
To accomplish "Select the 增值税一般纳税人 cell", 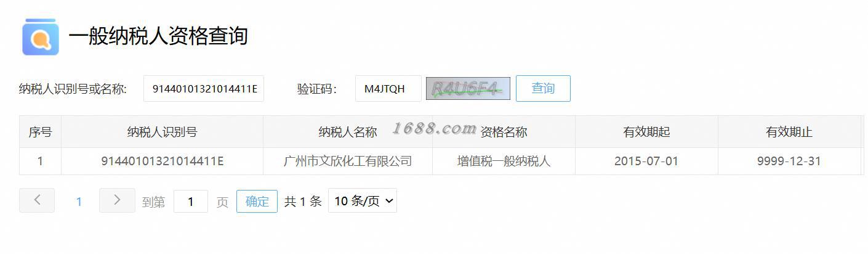I will 504,162.
